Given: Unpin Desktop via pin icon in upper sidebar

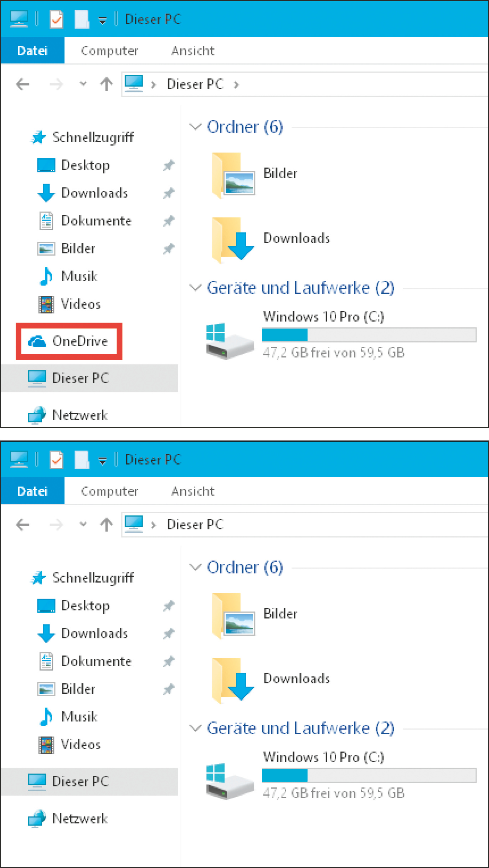Looking at the screenshot, I should [168, 165].
